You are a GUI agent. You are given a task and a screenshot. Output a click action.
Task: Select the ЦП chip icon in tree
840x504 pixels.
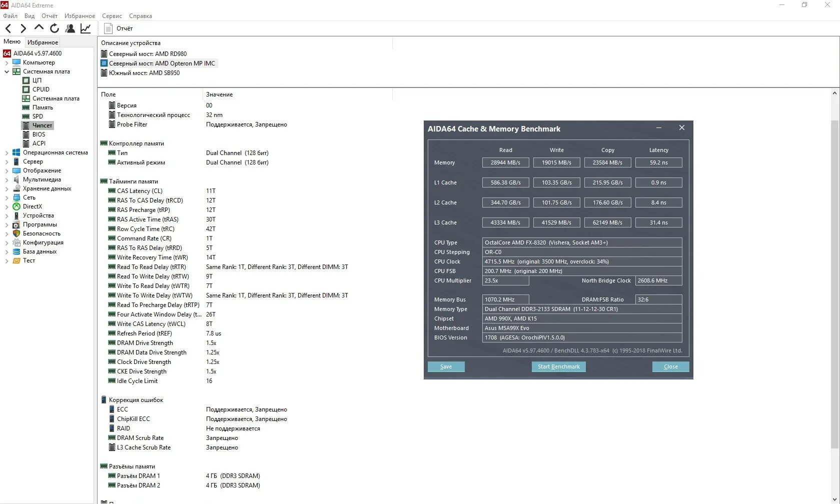point(26,80)
